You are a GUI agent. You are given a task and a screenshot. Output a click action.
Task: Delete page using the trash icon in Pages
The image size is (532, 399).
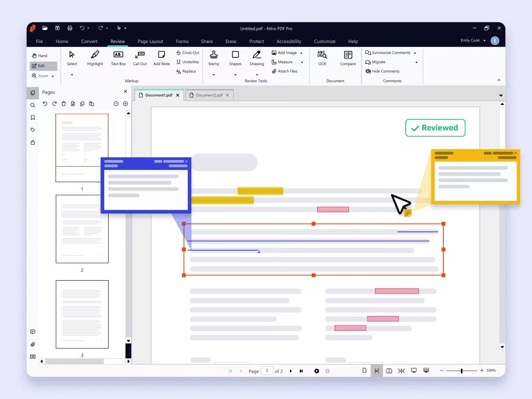click(63, 104)
